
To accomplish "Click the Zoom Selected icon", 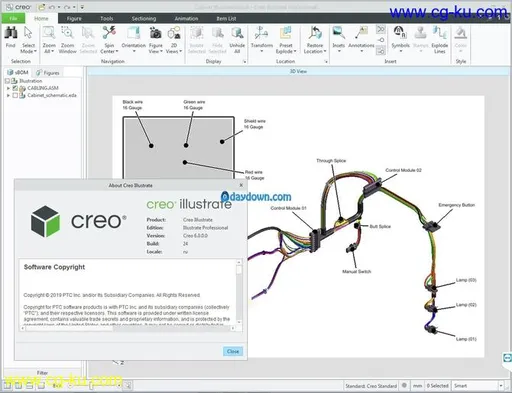I will click(x=88, y=33).
